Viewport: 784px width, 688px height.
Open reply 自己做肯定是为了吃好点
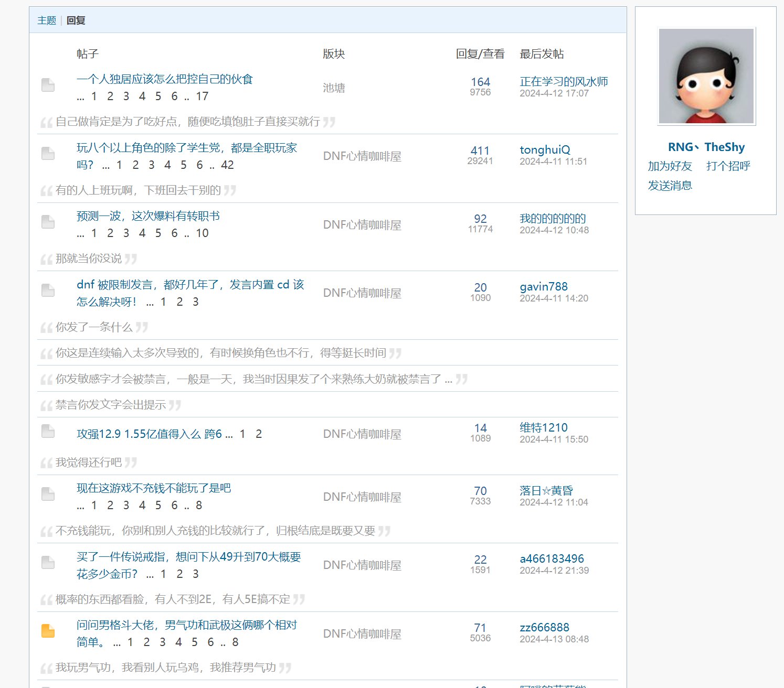(188, 122)
